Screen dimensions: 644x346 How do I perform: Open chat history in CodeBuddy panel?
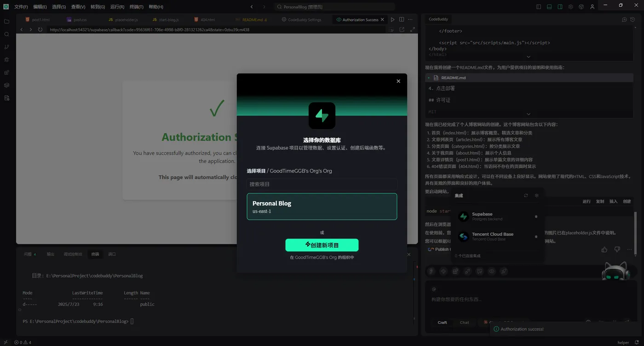632,20
